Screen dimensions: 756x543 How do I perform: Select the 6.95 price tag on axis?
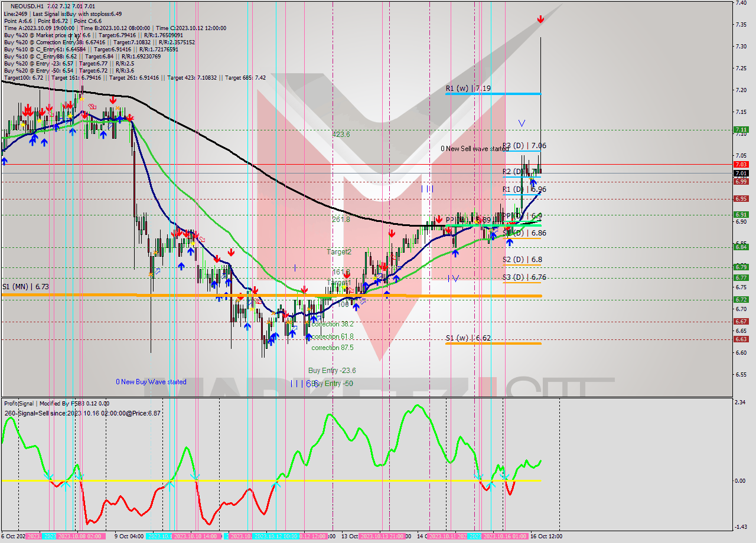pyautogui.click(x=741, y=198)
